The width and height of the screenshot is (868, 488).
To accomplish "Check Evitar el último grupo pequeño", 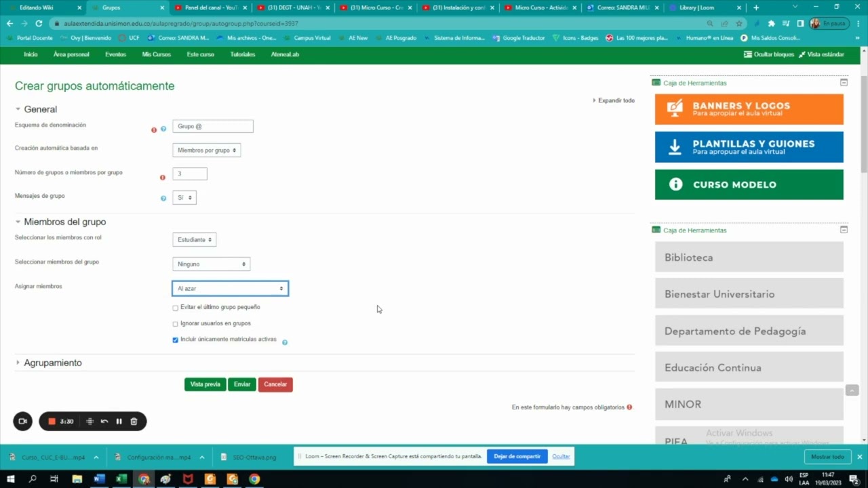I will coord(176,308).
